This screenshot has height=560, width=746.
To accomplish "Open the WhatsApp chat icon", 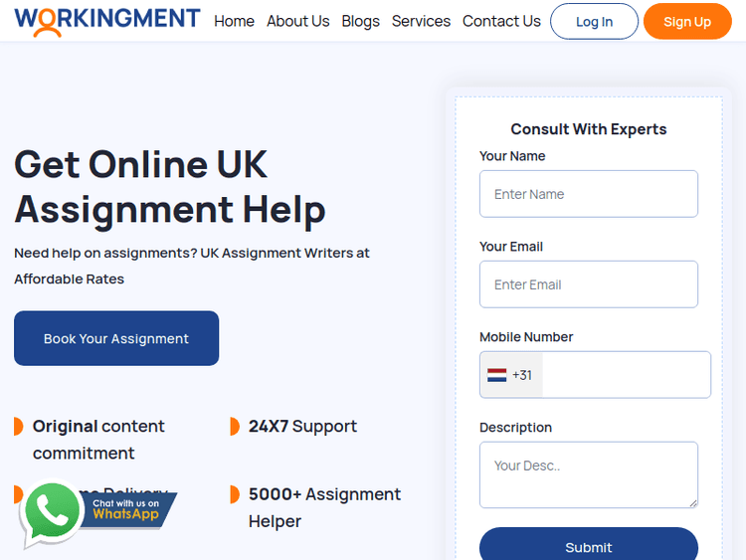I will [51, 513].
